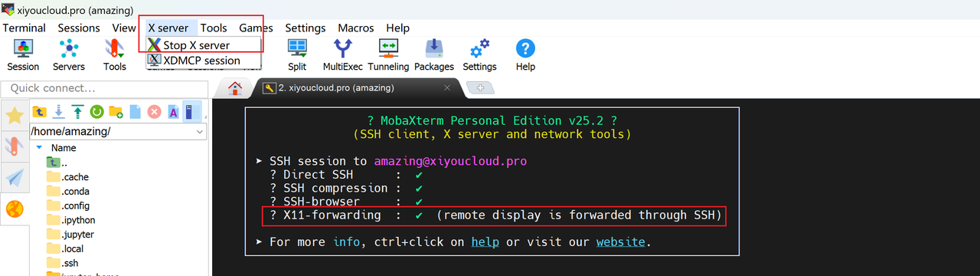Open the MultiExec tool
This screenshot has height=276, width=980.
(342, 54)
